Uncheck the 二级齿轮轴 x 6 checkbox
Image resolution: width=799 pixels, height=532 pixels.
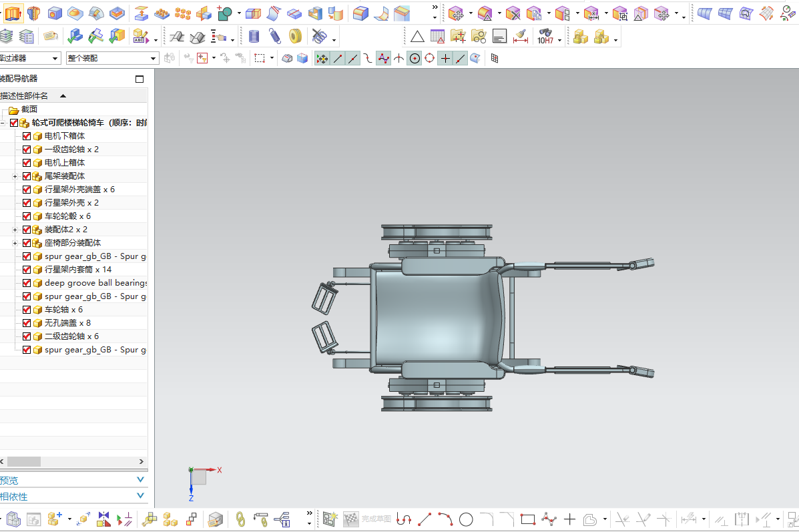(27, 336)
